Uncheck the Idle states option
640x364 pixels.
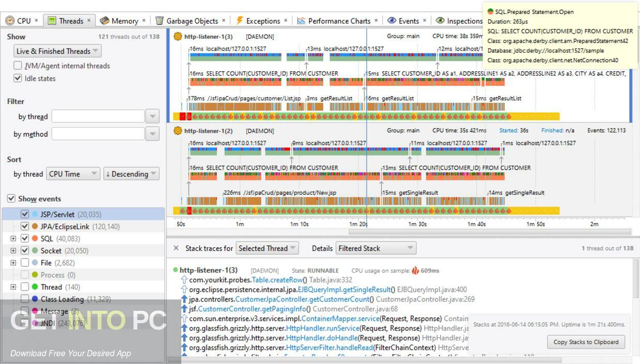click(19, 78)
